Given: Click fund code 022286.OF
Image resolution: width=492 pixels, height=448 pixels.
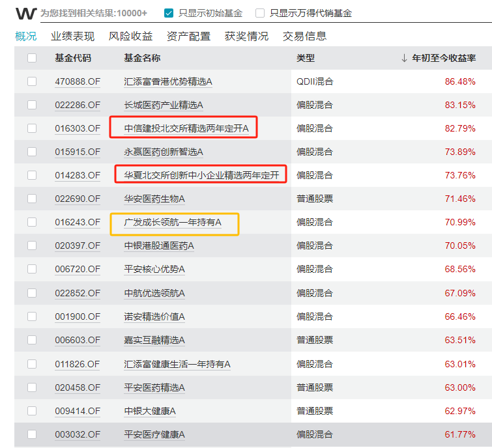Looking at the screenshot, I should [x=78, y=105].
